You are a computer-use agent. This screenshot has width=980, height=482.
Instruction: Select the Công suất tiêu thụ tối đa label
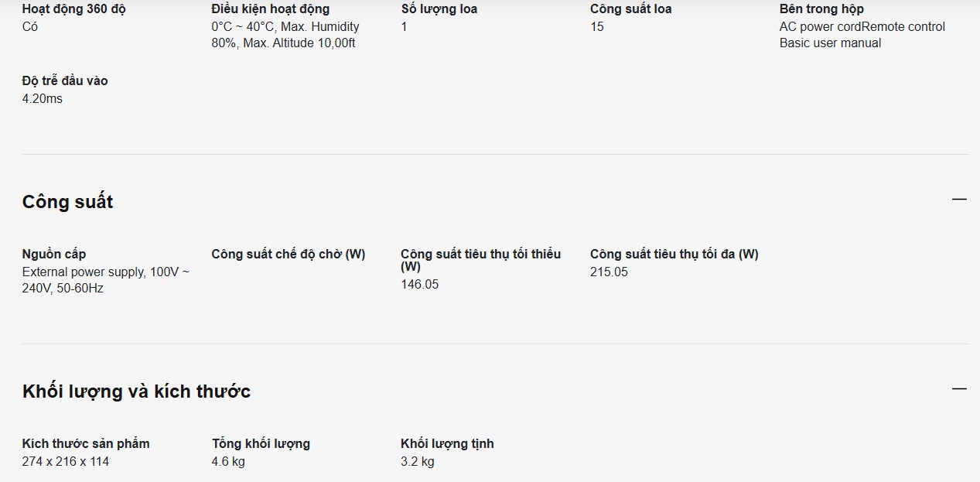pos(674,254)
